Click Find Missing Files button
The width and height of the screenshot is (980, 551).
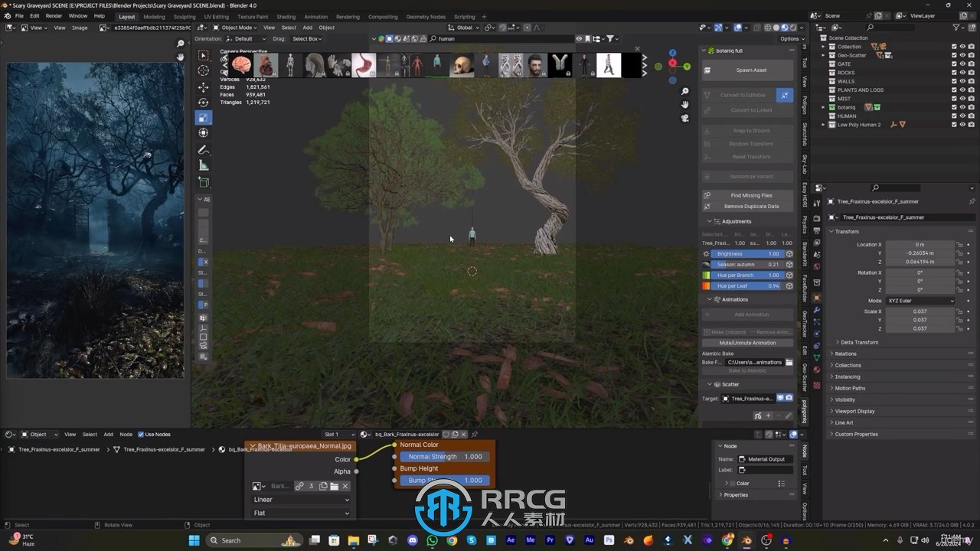[747, 195]
